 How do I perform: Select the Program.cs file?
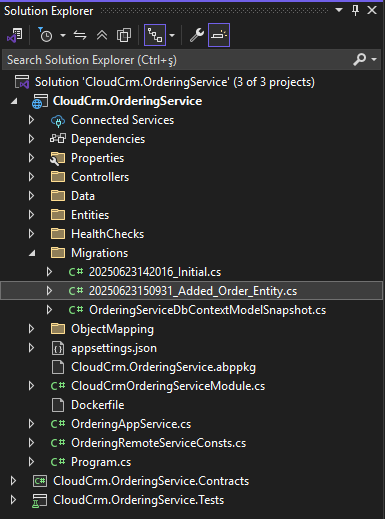tap(101, 462)
